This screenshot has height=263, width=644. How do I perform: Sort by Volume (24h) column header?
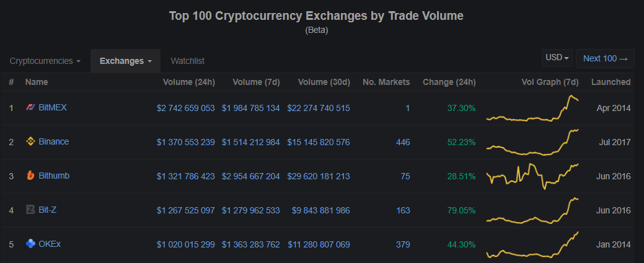pos(189,82)
